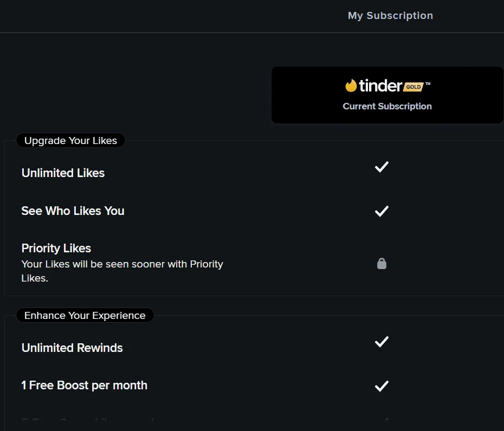Select the Upgrade Your Likes section pill
Screen dimensions: 504x431
coord(70,140)
